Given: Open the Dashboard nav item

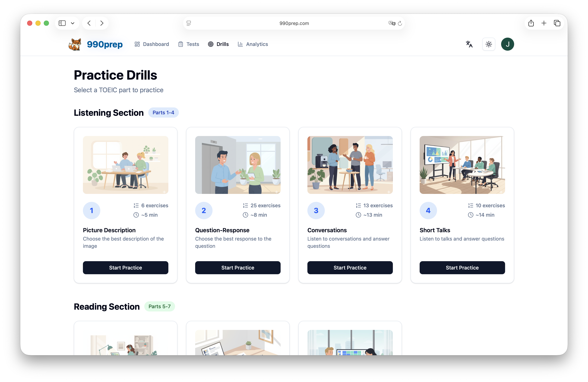Looking at the screenshot, I should coord(152,44).
